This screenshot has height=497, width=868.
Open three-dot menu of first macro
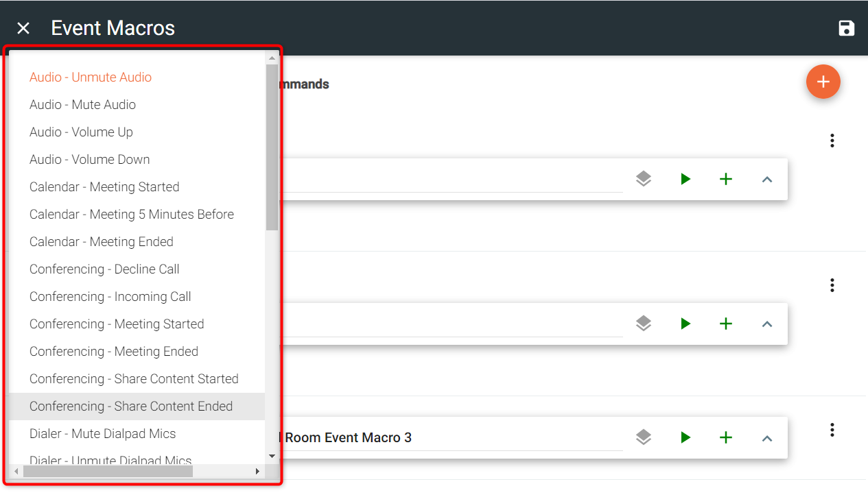click(832, 141)
